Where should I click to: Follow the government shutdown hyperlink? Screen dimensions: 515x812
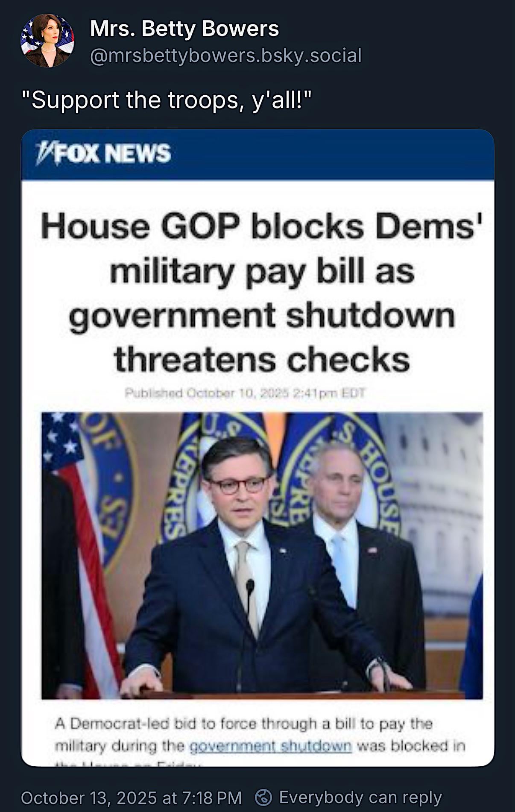pos(270,746)
